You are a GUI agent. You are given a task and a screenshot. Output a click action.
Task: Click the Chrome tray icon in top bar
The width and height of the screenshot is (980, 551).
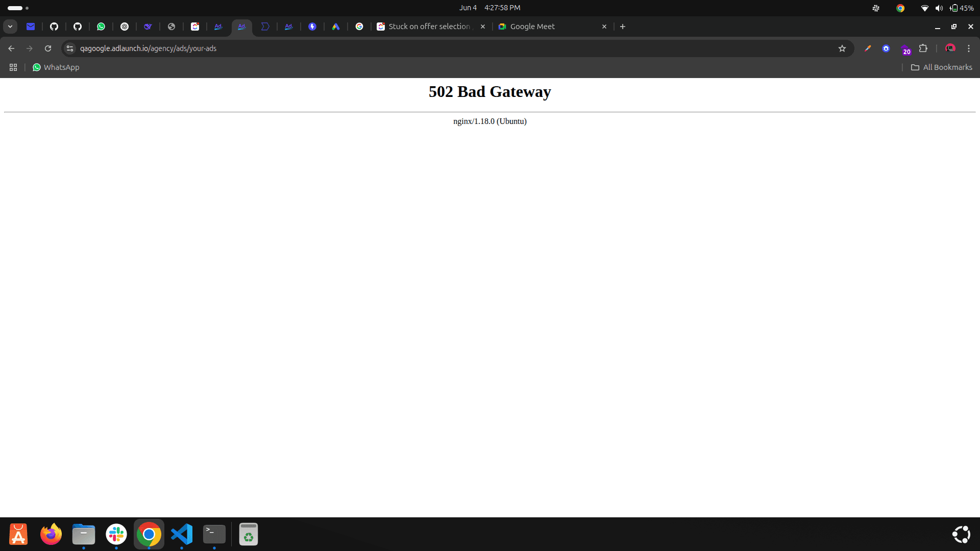point(900,8)
